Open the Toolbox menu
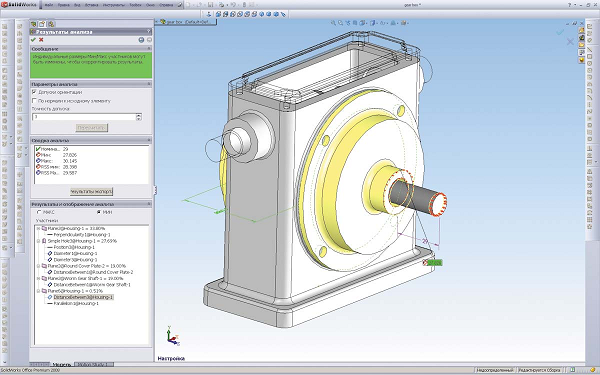Image resolution: width=600 pixels, height=375 pixels. [x=135, y=5]
